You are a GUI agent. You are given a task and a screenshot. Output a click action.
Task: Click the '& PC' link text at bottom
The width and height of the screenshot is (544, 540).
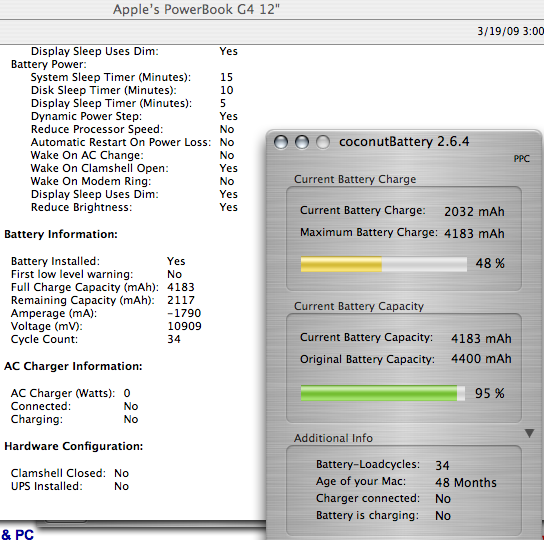coord(17,534)
